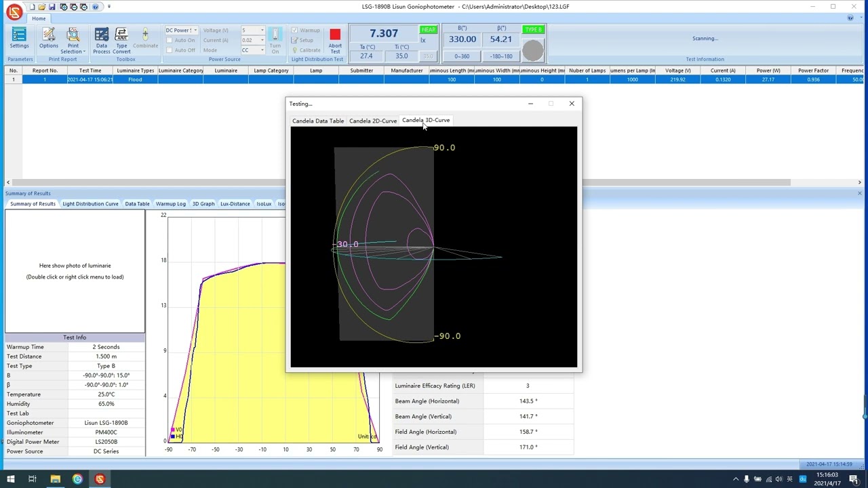Toggle the Warmup checkbox
The width and height of the screenshot is (868, 488).
[294, 30]
